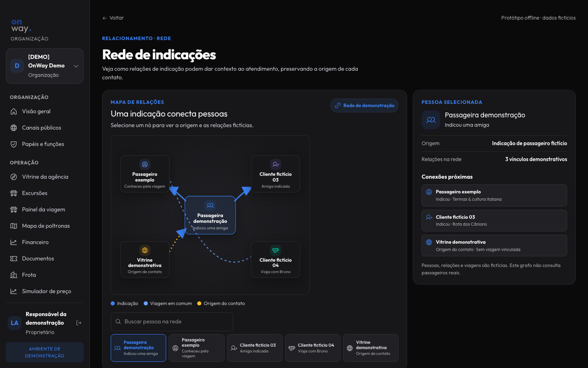Screen dimensions: 588x368
Task: Click the shield icon beside Papéis e funções
Action: pyautogui.click(x=13, y=144)
